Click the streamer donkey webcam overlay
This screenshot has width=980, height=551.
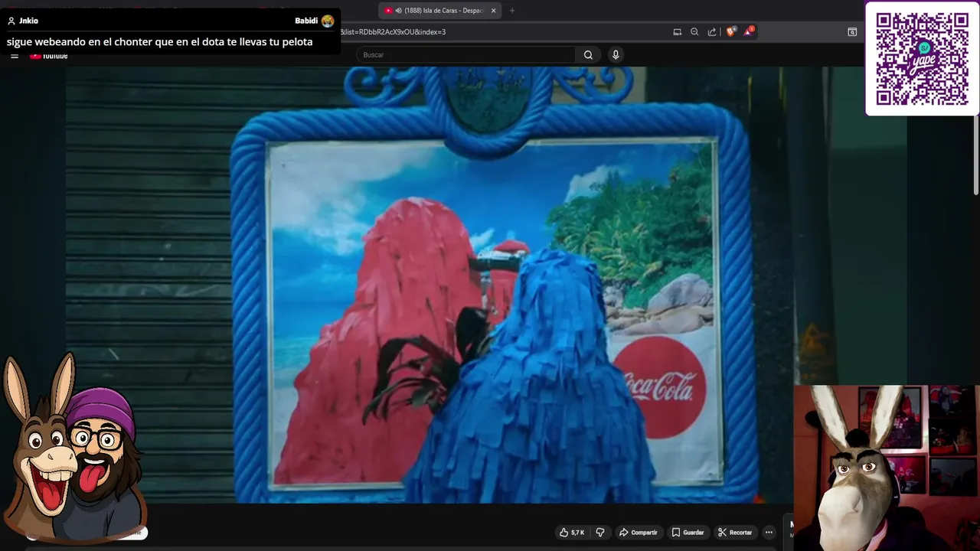[887, 468]
